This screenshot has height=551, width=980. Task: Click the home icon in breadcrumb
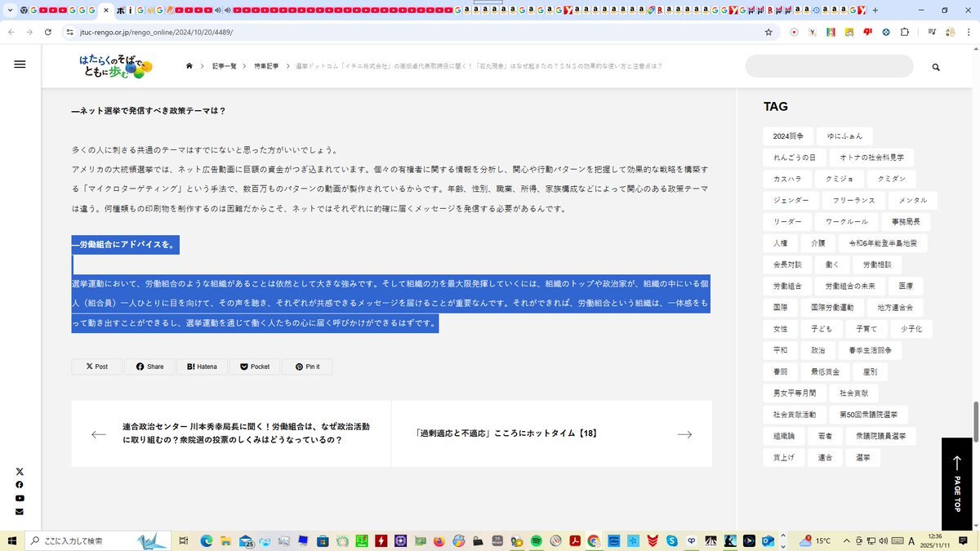(189, 66)
